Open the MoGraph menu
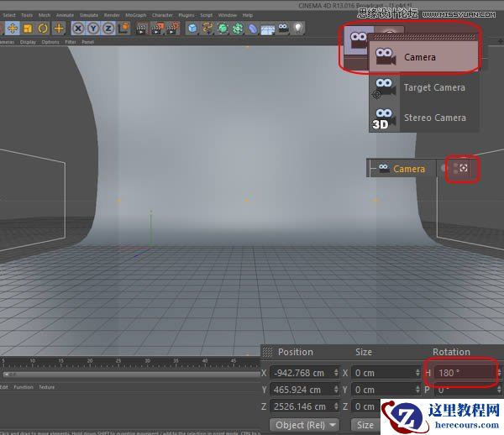Viewport: 504px width, 435px height. coord(135,15)
